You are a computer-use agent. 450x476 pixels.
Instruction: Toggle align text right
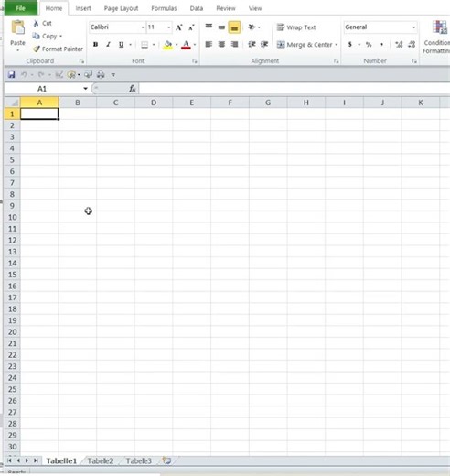click(x=234, y=45)
